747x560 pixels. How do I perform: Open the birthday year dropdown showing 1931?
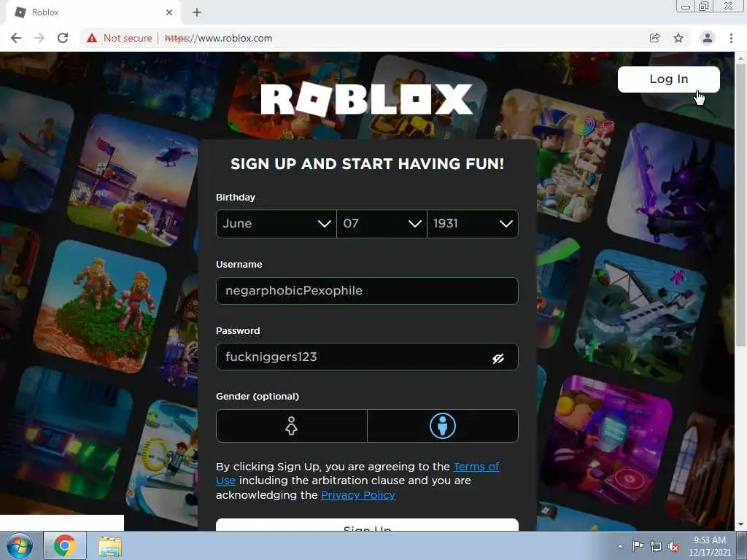pyautogui.click(x=473, y=224)
